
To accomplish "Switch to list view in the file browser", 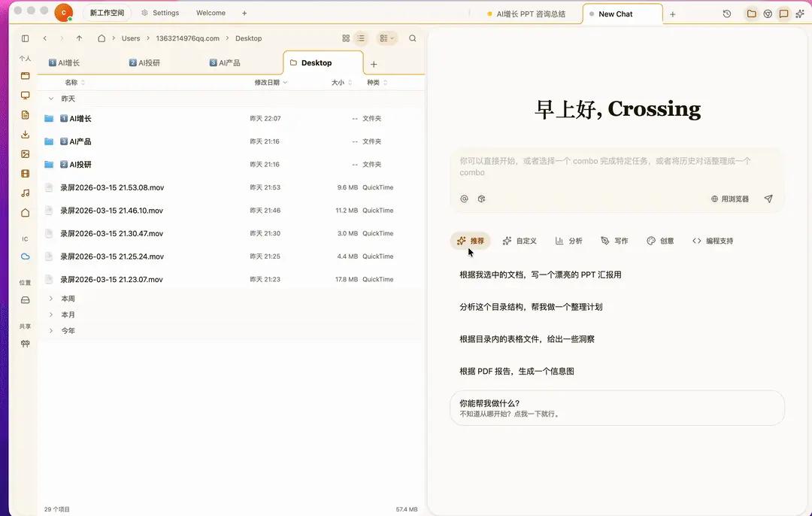I will (x=361, y=38).
